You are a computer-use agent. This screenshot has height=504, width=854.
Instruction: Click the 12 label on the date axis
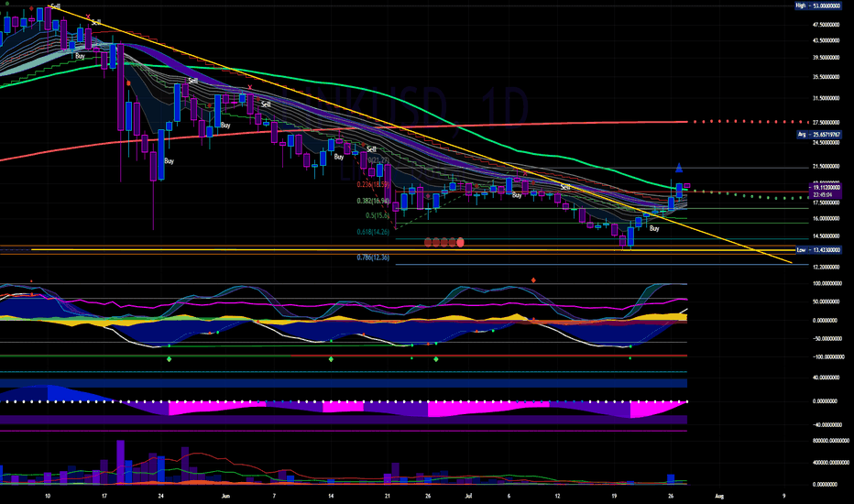pyautogui.click(x=558, y=497)
